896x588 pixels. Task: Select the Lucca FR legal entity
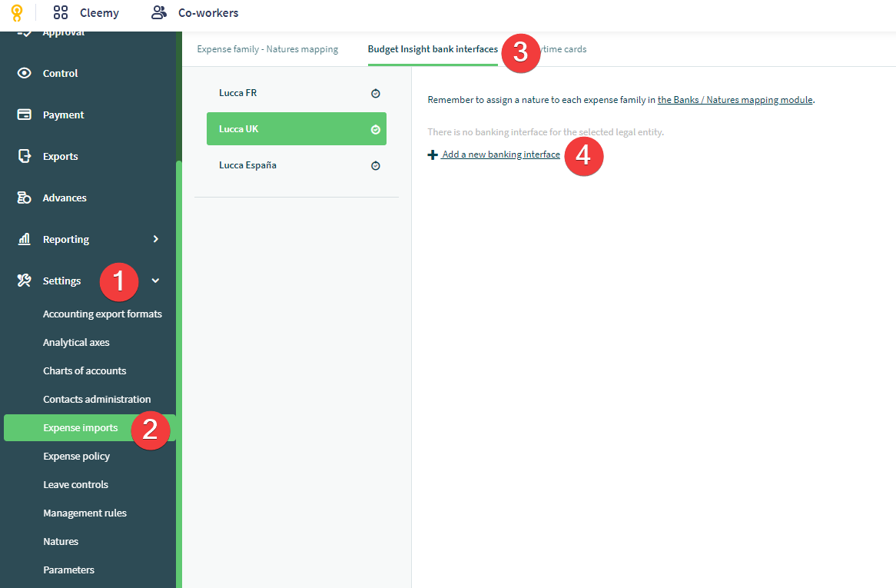(297, 93)
